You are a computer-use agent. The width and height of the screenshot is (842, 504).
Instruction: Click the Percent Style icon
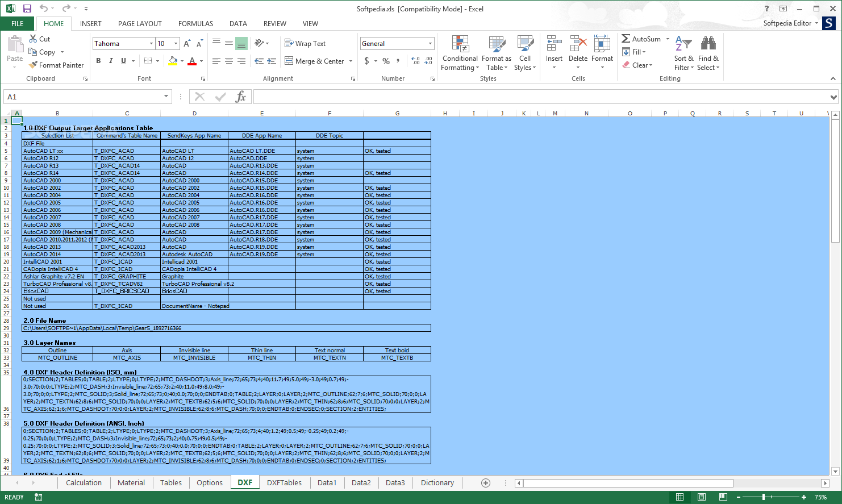386,61
